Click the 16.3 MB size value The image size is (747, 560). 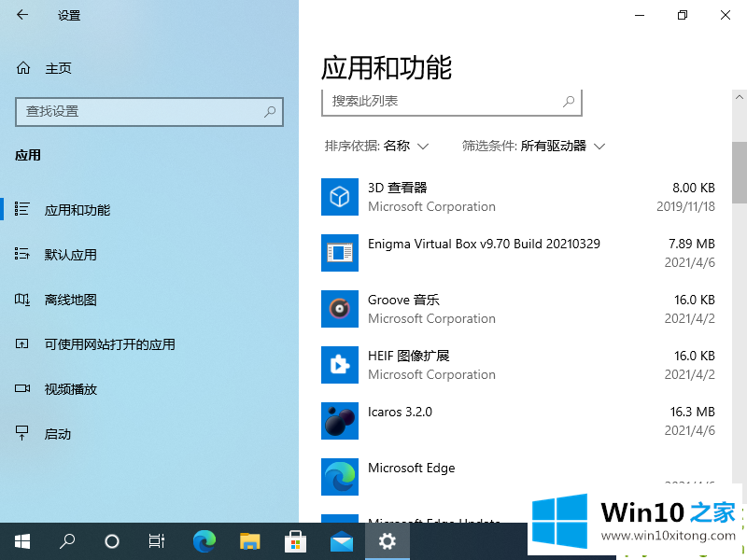pyautogui.click(x=692, y=412)
